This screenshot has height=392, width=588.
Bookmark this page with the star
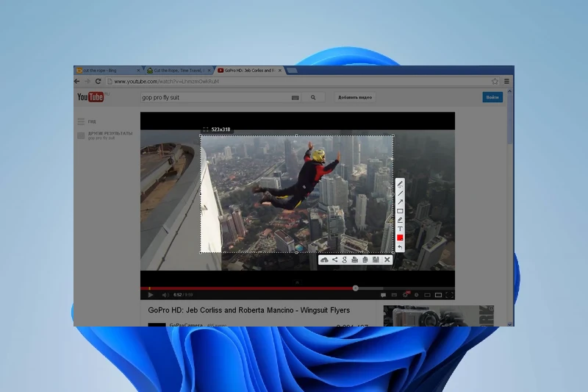tap(495, 82)
